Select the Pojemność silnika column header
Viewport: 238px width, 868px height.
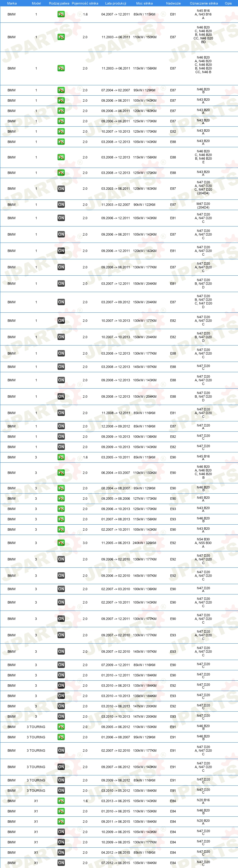point(85,3)
